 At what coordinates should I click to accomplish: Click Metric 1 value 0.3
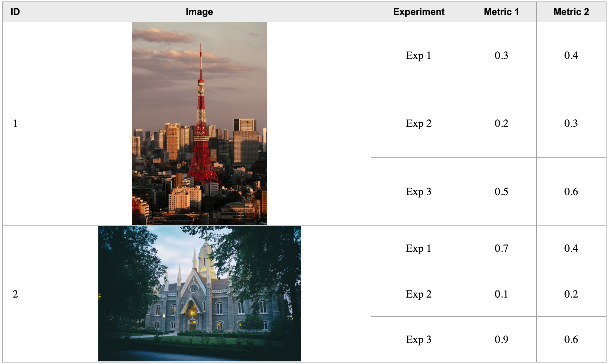tap(501, 55)
